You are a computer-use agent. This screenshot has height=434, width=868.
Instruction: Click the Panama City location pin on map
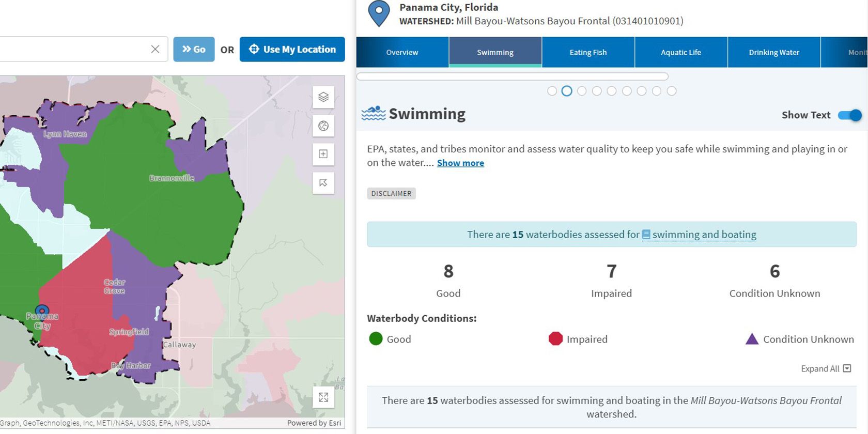pos(42,312)
